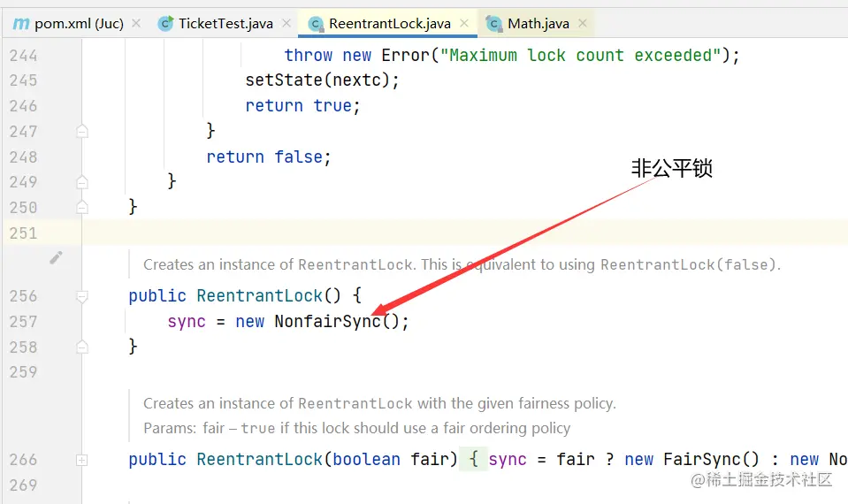
Task: Select the ReentrantLock.java tab
Action: click(x=389, y=24)
